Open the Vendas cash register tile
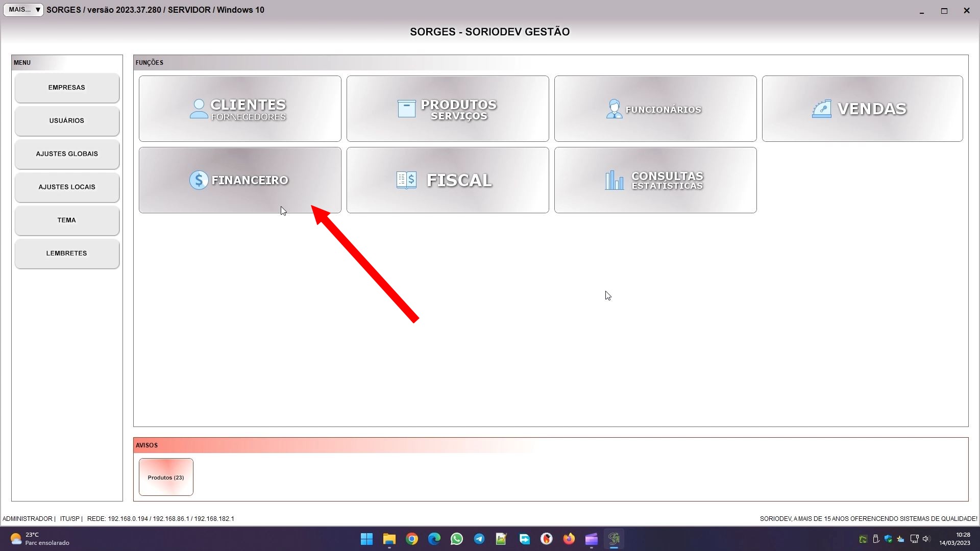The width and height of the screenshot is (980, 551). (x=862, y=109)
